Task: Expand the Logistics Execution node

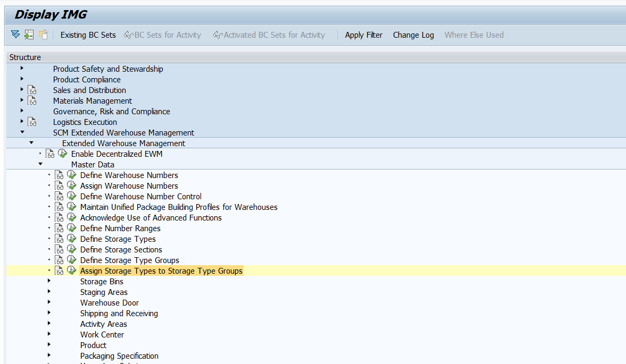Action: coord(22,121)
